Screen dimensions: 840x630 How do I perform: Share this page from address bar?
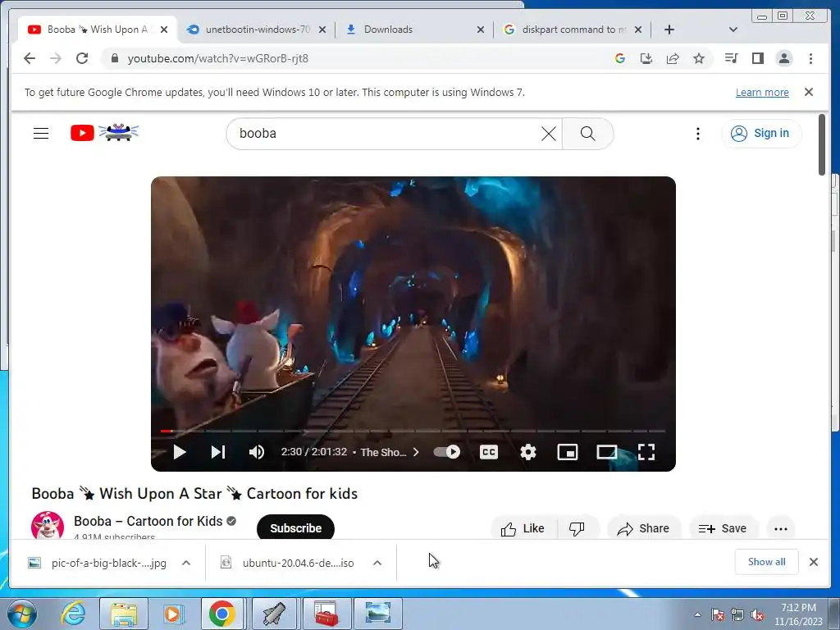[673, 58]
